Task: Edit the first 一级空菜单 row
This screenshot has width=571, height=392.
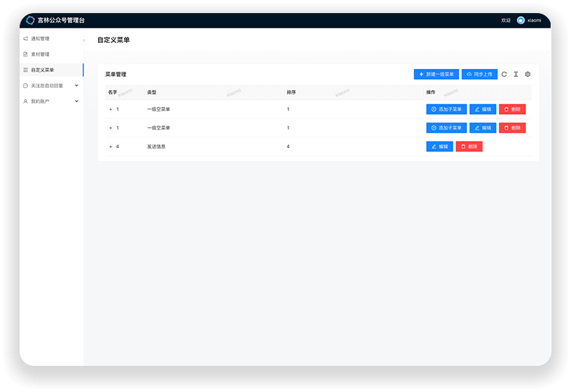Action: [x=483, y=109]
